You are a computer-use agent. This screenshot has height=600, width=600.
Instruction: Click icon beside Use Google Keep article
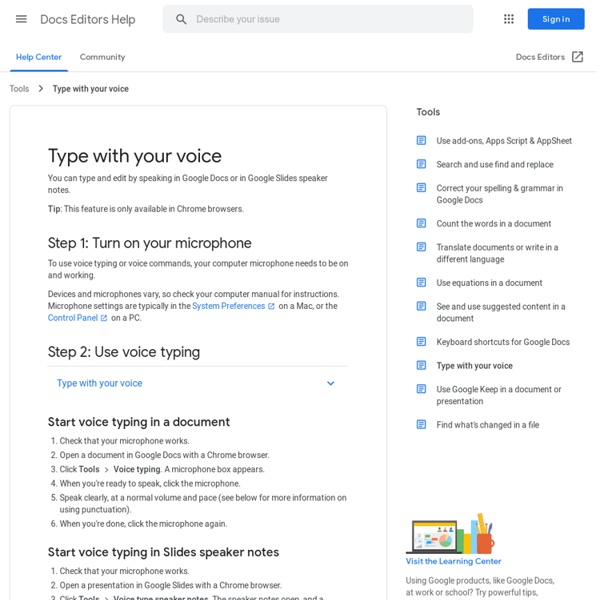coord(421,389)
